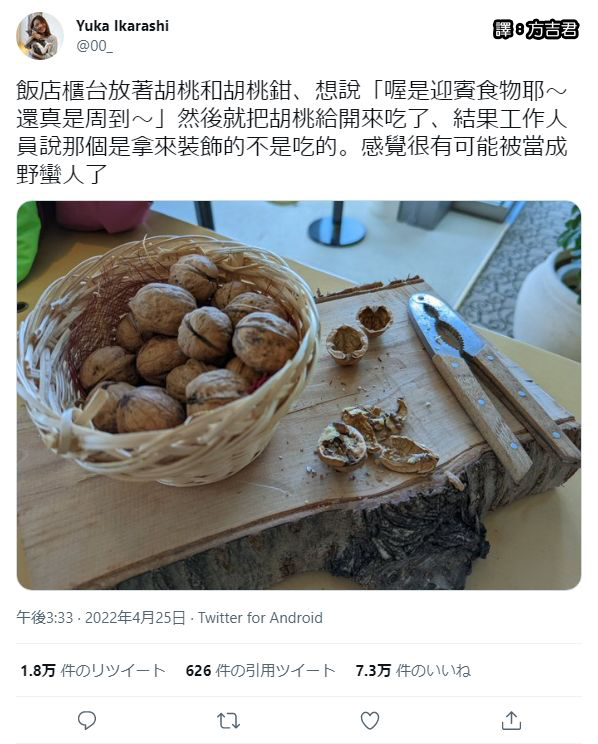The image size is (598, 744).
Task: Click the cracked walnut shells in photo
Action: pos(377,439)
